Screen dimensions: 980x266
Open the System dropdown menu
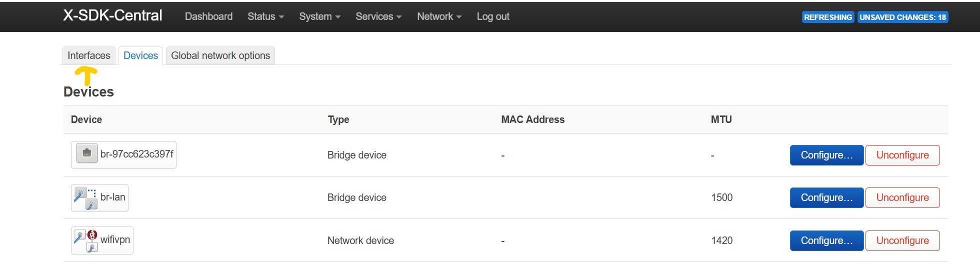319,16
